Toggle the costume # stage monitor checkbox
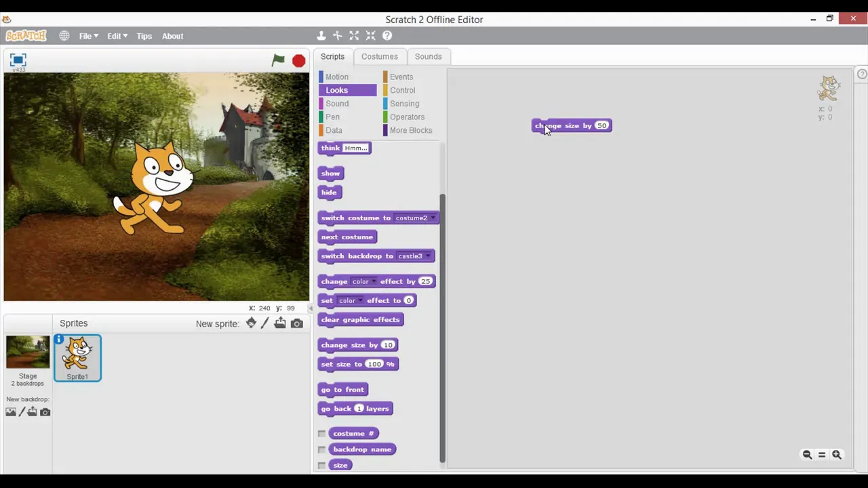This screenshot has height=488, width=868. point(322,434)
